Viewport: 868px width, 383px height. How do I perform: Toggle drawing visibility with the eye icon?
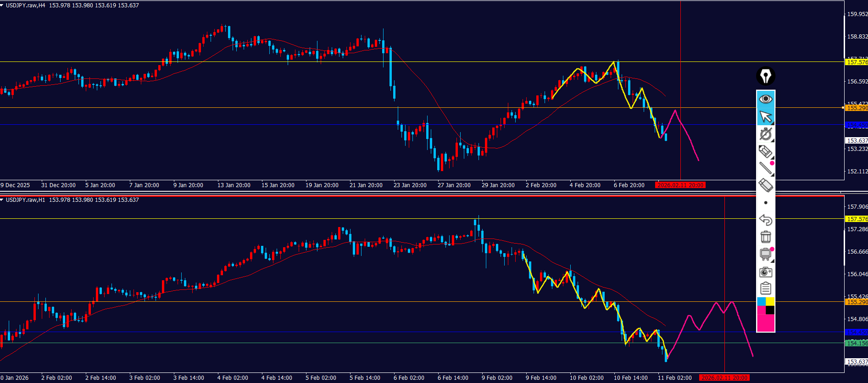pyautogui.click(x=765, y=99)
